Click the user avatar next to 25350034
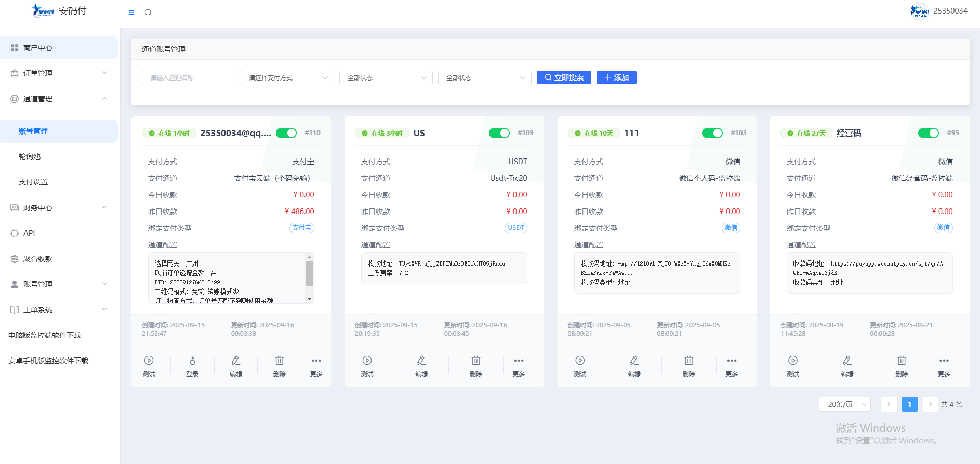This screenshot has width=980, height=464. [x=920, y=11]
